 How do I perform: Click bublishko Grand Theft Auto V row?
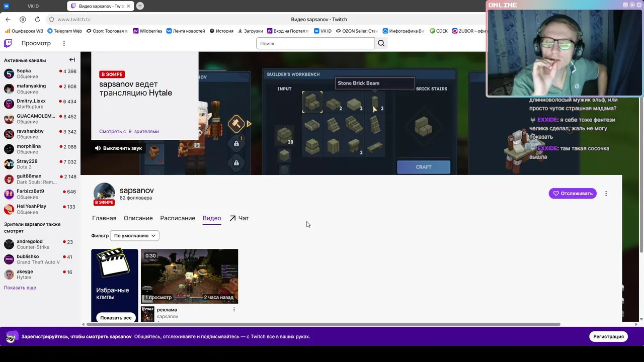(x=40, y=259)
